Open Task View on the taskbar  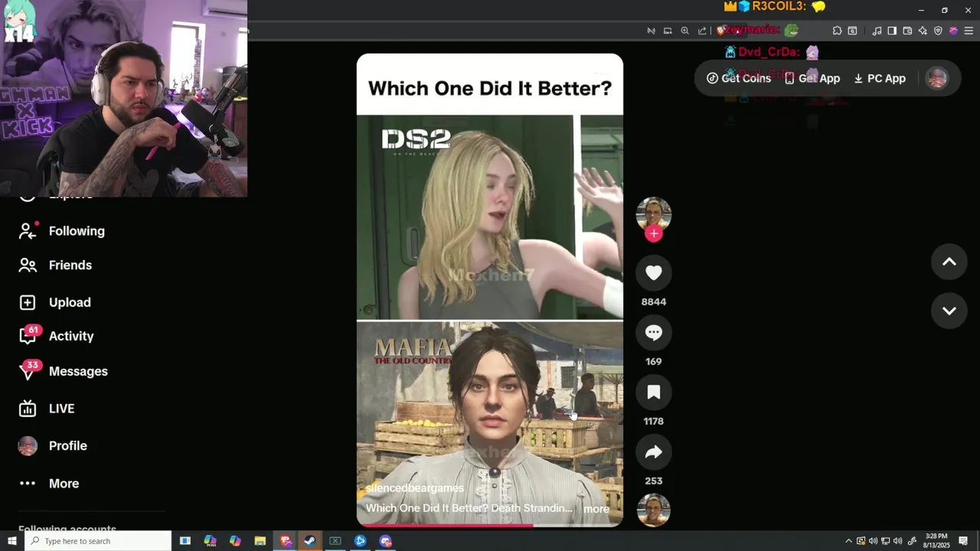click(x=185, y=541)
